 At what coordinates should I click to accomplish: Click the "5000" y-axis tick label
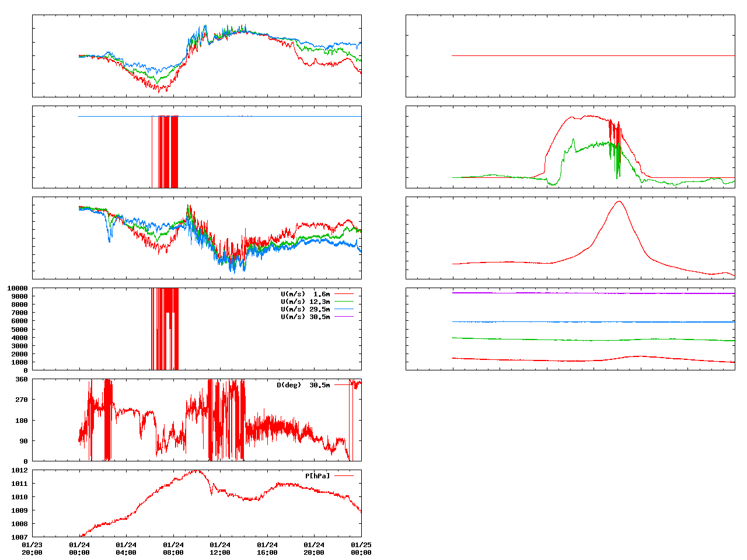[19, 329]
